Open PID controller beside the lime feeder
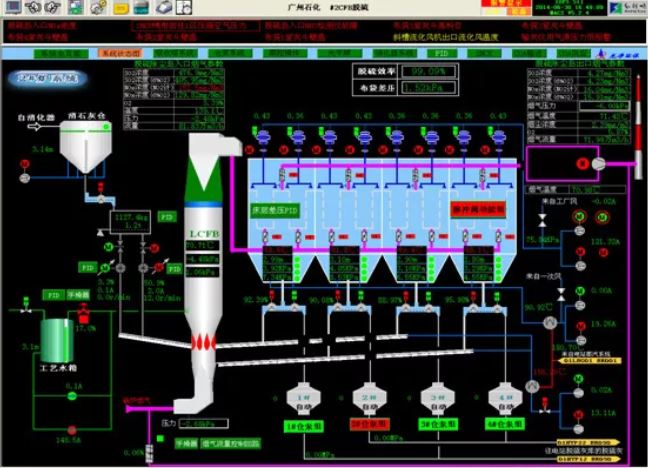 [167, 216]
